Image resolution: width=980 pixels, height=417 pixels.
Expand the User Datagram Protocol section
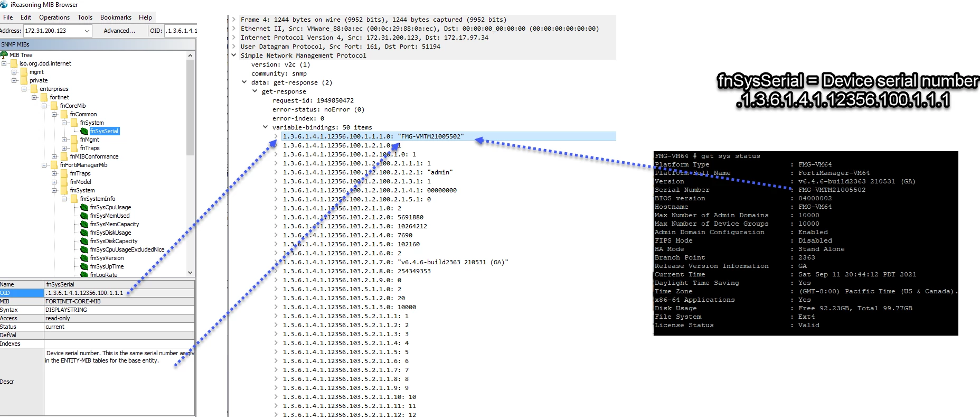234,47
